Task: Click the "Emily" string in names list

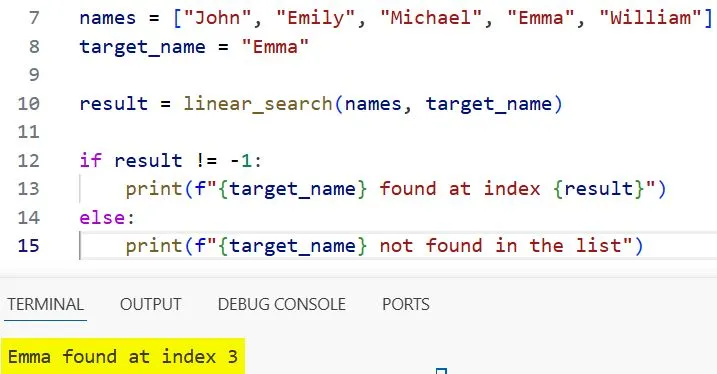Action: 316,18
